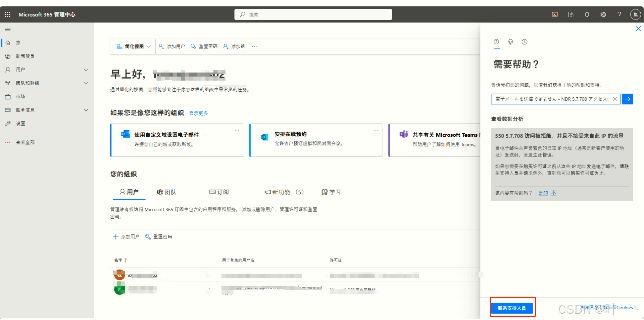Image resolution: width=644 pixels, height=320 pixels.
Task: Open notifications bell icon
Action: point(587,14)
